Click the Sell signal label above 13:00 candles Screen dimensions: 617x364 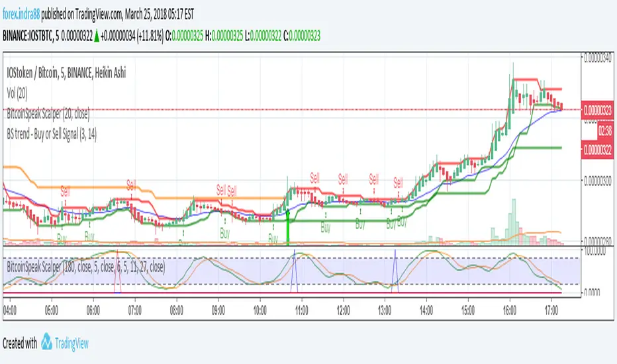coord(399,183)
